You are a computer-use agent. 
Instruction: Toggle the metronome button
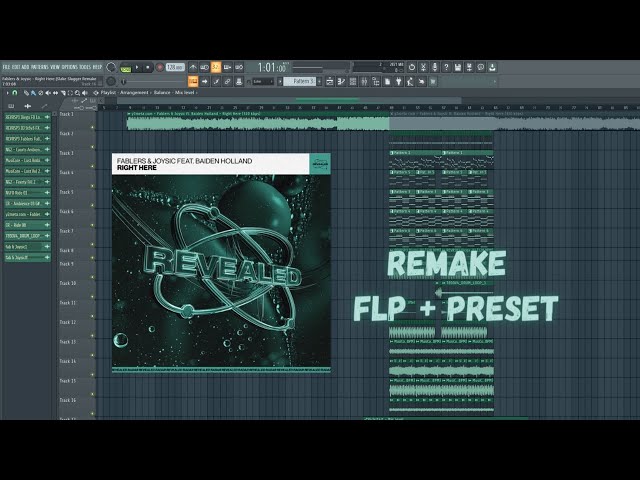193,67
